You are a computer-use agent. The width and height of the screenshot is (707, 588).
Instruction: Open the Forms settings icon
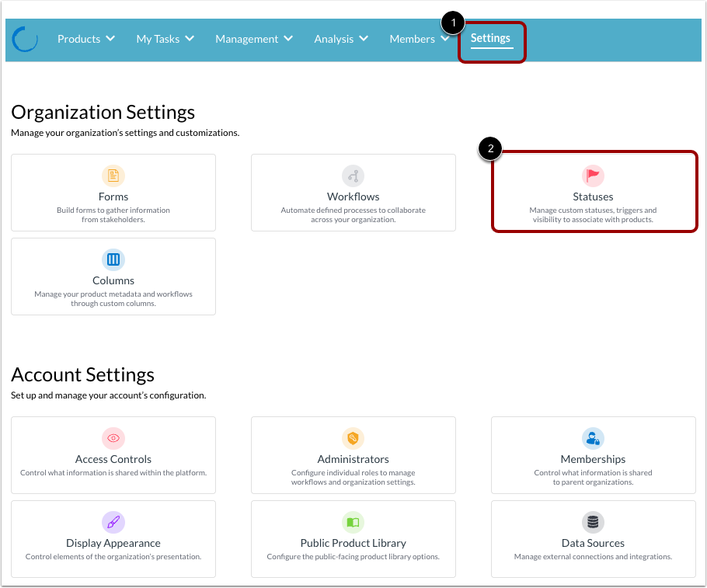pos(113,176)
